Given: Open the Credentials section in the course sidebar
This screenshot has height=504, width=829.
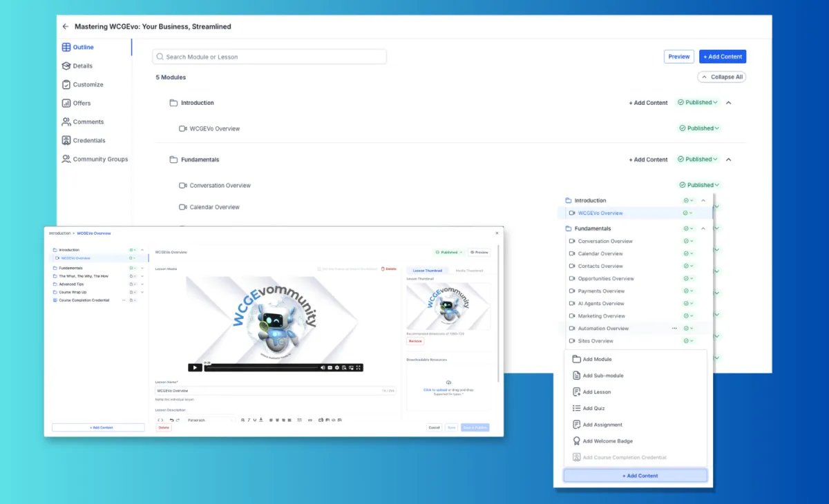Looking at the screenshot, I should [83, 140].
